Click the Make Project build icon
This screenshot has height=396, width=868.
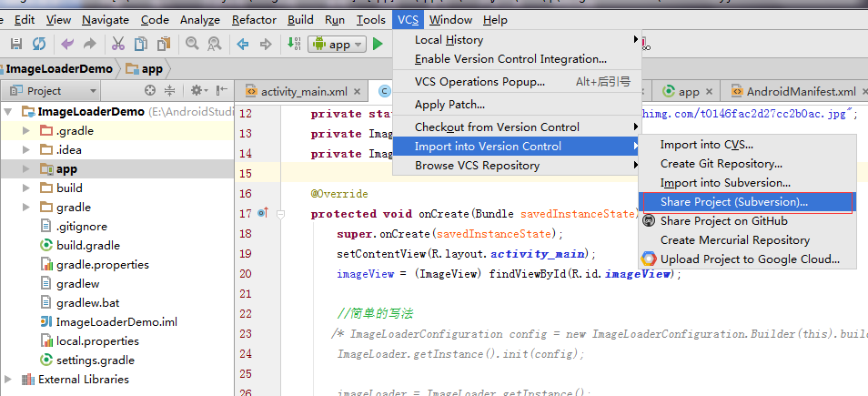[294, 44]
